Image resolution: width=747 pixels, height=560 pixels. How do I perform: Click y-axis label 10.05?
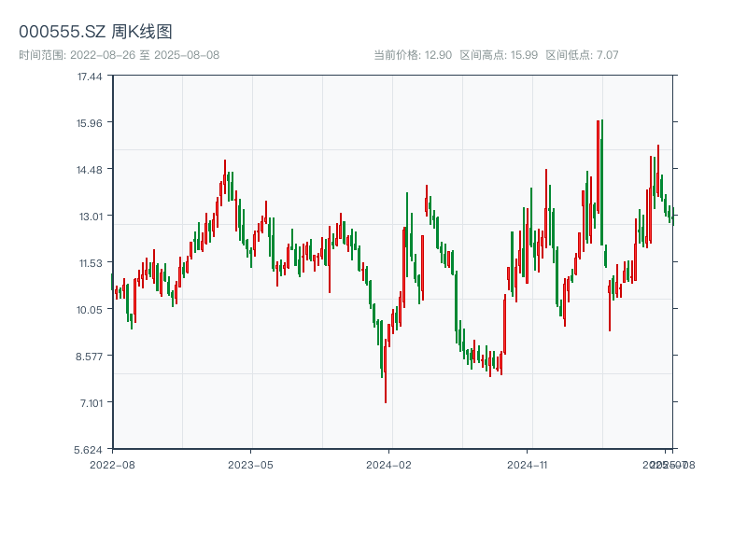90,310
